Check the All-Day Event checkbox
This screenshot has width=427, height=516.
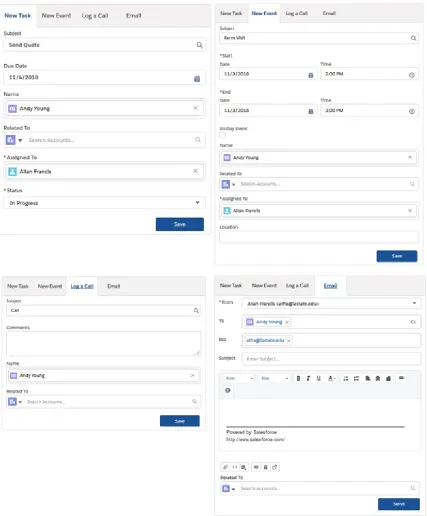pyautogui.click(x=222, y=135)
